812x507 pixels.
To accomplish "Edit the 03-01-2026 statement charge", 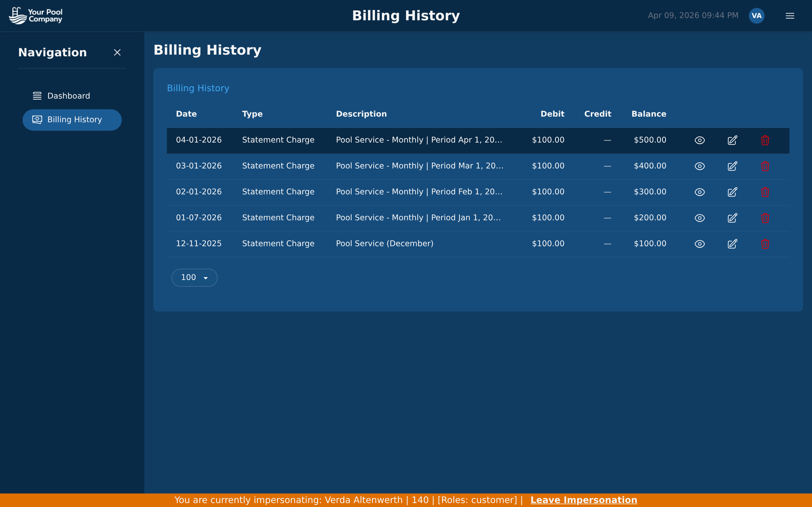I will (732, 166).
